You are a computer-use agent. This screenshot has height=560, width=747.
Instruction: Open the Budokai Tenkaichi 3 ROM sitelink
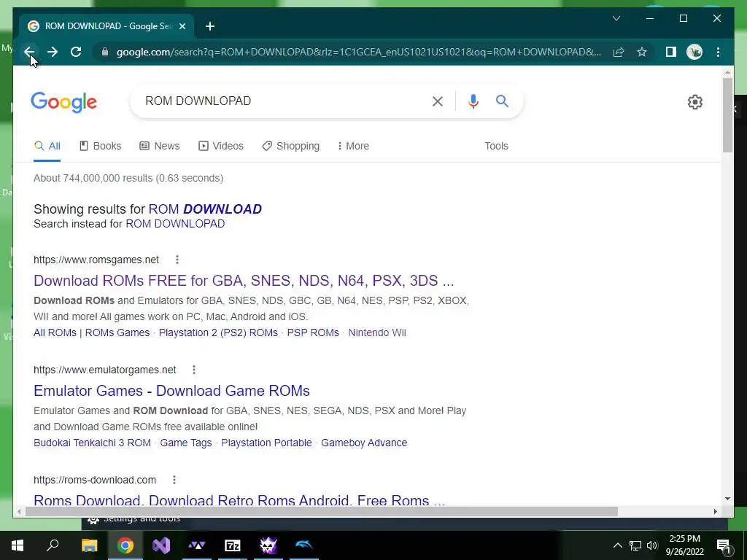[92, 443]
